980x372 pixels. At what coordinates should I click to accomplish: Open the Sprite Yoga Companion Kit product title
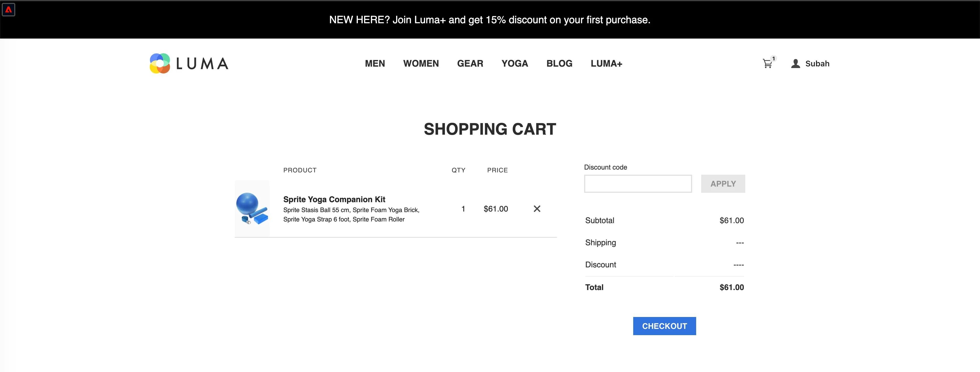click(334, 199)
